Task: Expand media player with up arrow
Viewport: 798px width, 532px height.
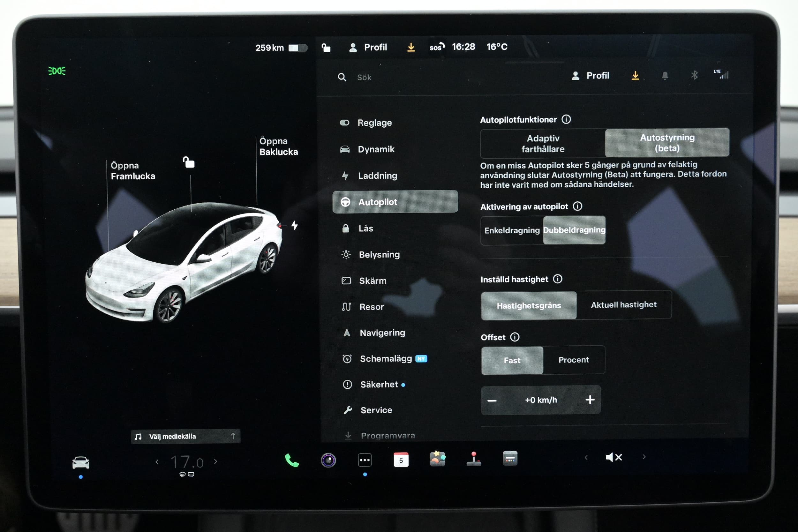Action: [233, 436]
